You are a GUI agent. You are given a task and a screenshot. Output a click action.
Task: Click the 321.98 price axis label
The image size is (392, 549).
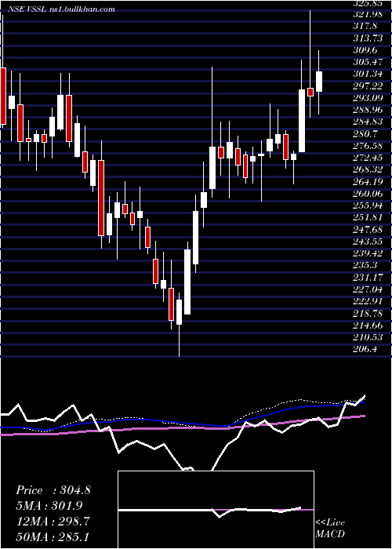point(367,14)
